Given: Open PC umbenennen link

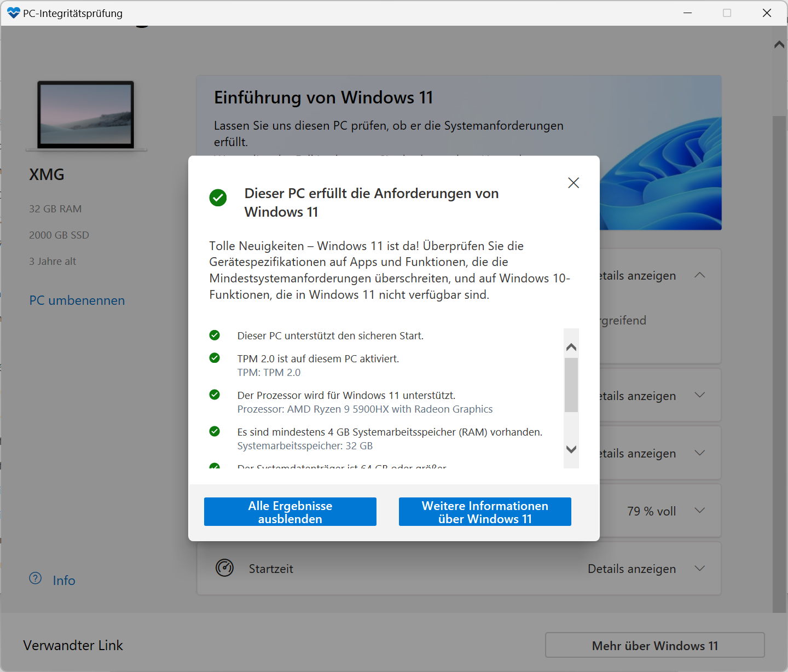Looking at the screenshot, I should tap(77, 300).
